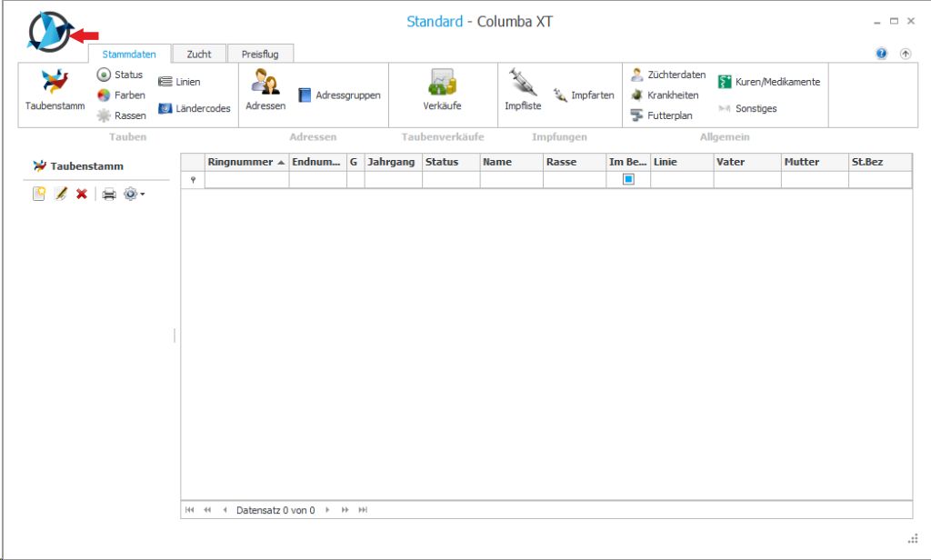Click the print icon in Taubenstamm panel

108,194
